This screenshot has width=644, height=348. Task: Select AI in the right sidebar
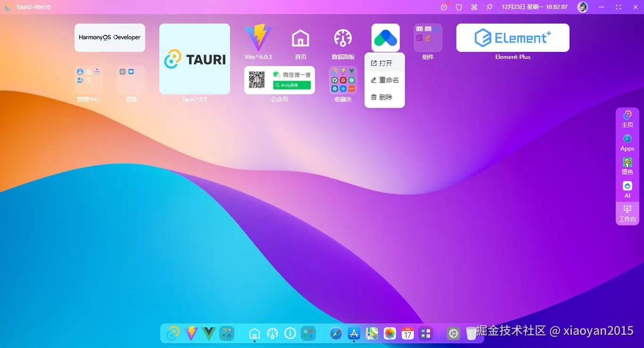[627, 190]
